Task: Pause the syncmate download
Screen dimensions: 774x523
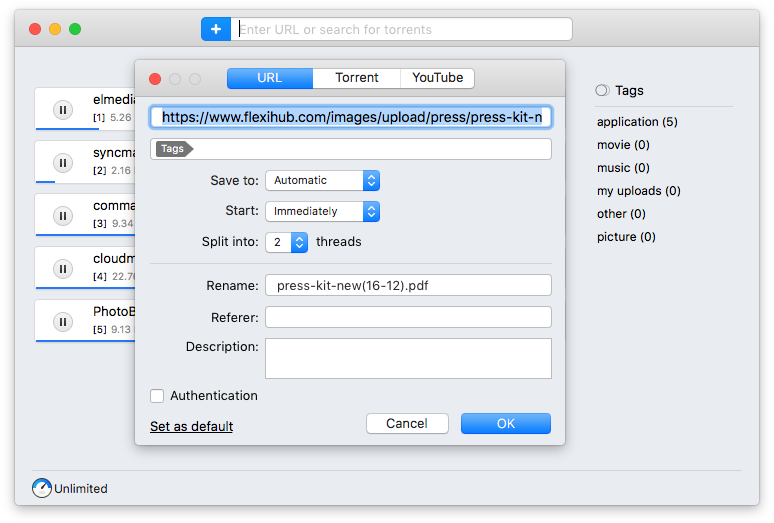Action: (x=62, y=162)
